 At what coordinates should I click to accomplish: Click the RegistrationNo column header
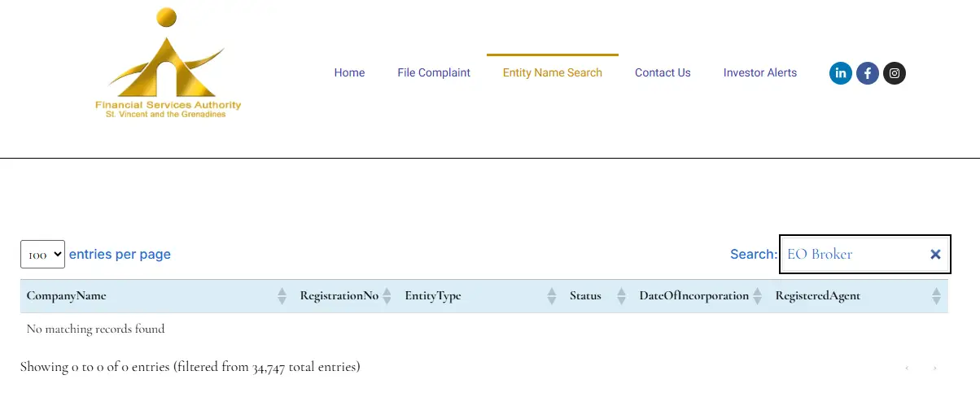pos(346,296)
